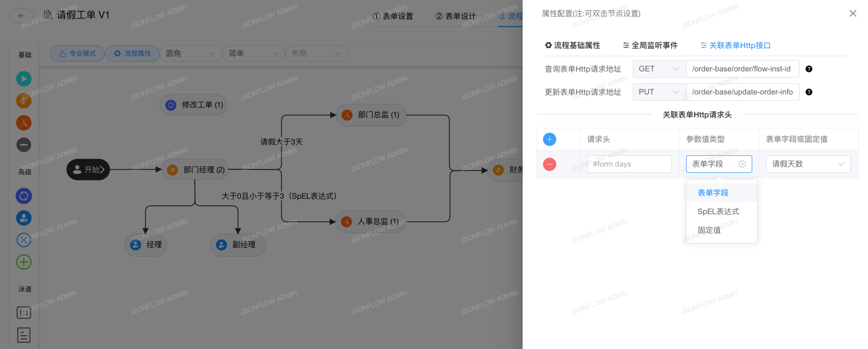This screenshot has height=349, width=868.
Task: Select the green start node sidebar icon
Action: [24, 79]
